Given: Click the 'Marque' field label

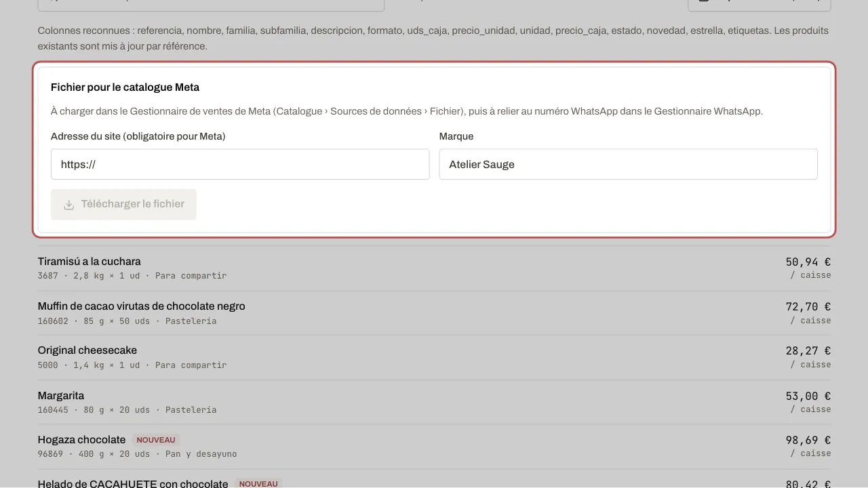Looking at the screenshot, I should (x=456, y=136).
